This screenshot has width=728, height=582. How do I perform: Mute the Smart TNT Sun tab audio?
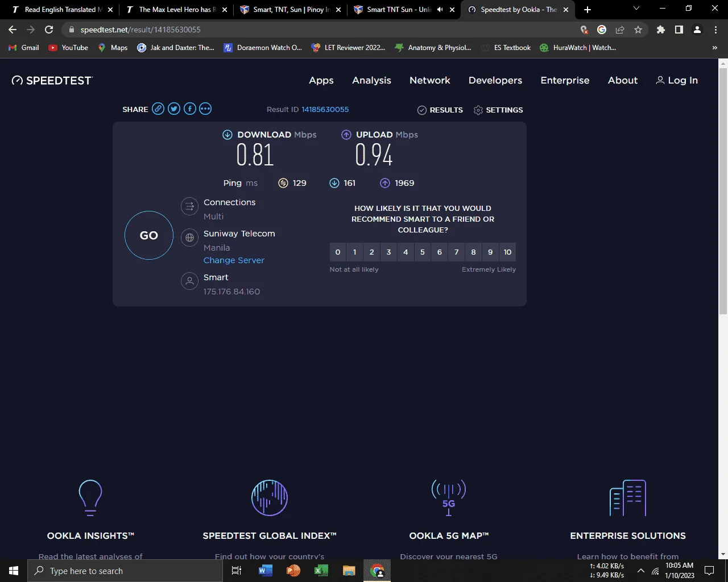pyautogui.click(x=440, y=10)
